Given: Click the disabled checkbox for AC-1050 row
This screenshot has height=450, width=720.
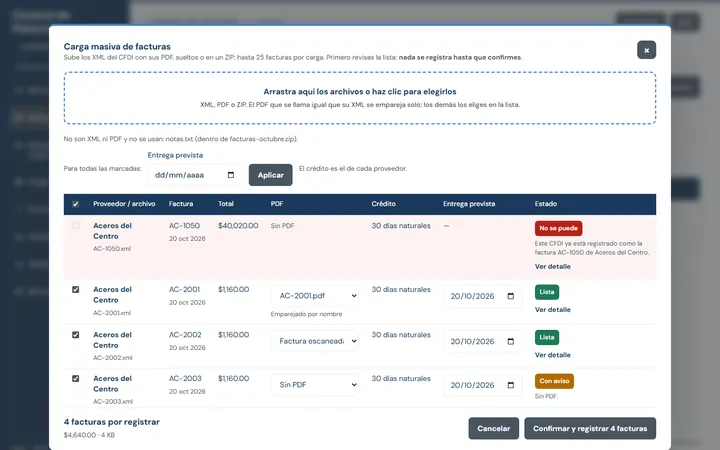Looking at the screenshot, I should click(75, 226).
